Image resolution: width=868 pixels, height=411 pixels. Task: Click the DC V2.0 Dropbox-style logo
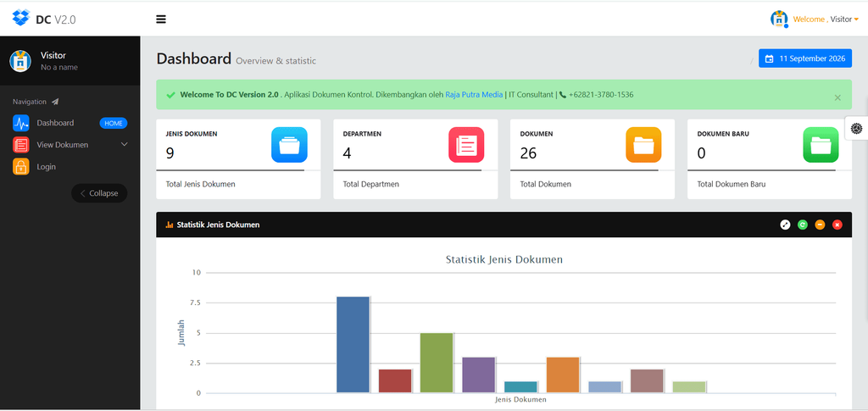click(x=20, y=19)
